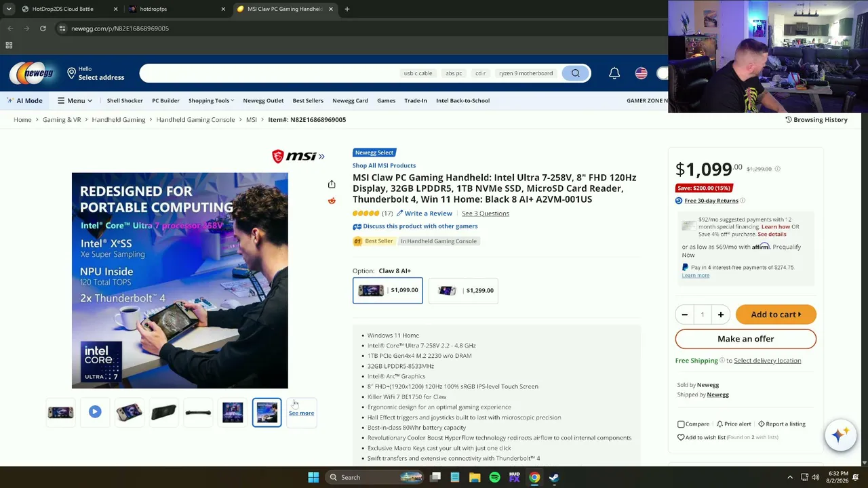Select the $1,099.00 Claw option
This screenshot has width=868, height=488.
click(387, 290)
